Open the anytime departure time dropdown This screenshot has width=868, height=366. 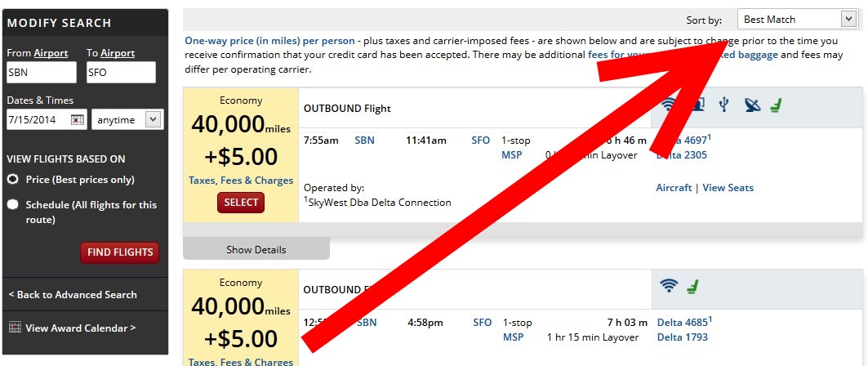[x=127, y=119]
